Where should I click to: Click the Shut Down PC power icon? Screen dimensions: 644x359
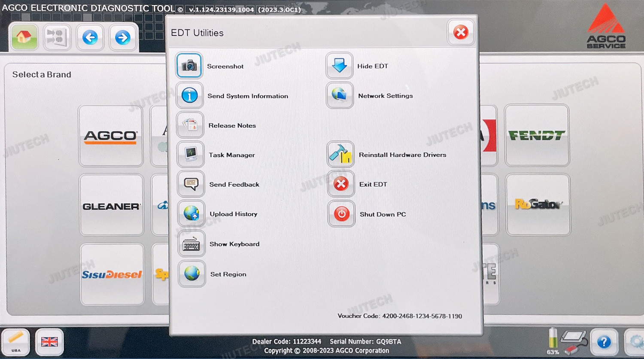(341, 214)
